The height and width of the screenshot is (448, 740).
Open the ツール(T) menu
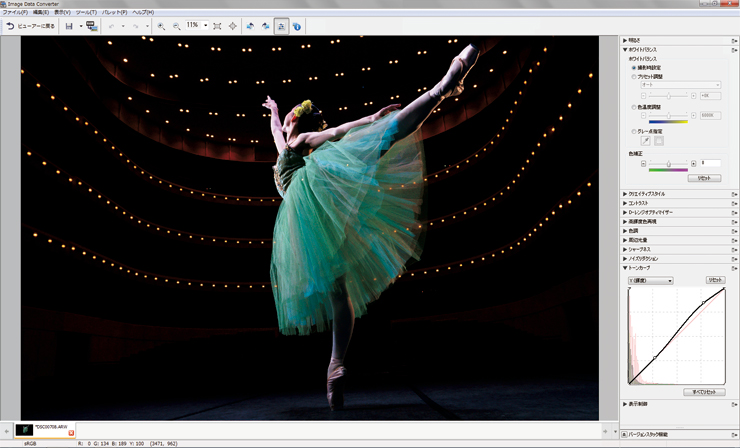pos(97,12)
